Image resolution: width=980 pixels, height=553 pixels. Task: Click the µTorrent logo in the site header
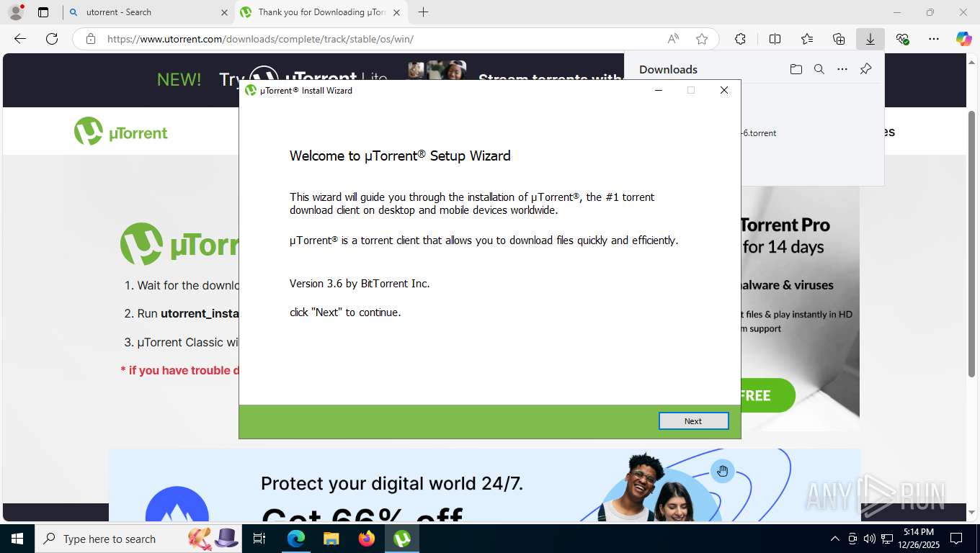[x=121, y=132]
